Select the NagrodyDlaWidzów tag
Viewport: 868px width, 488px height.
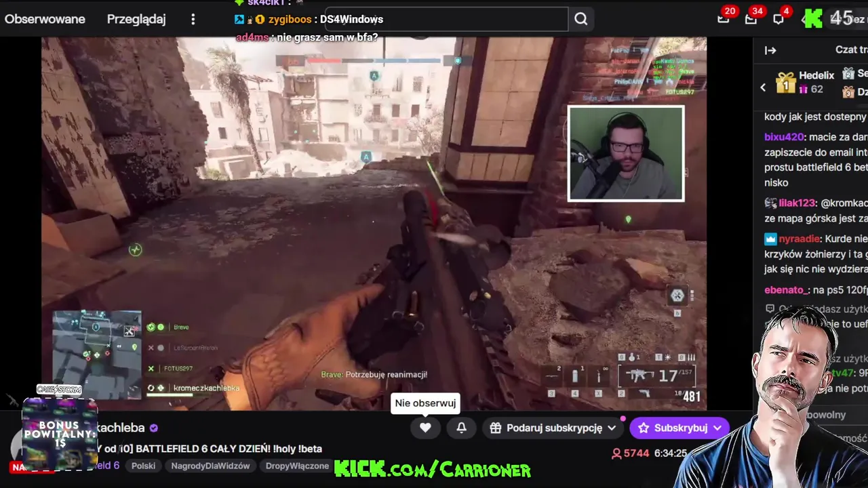210,466
